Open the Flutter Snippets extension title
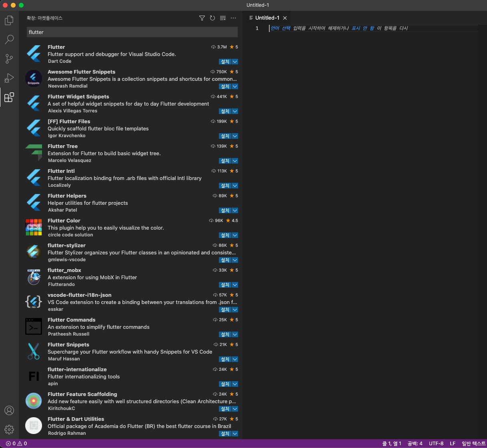 point(68,344)
